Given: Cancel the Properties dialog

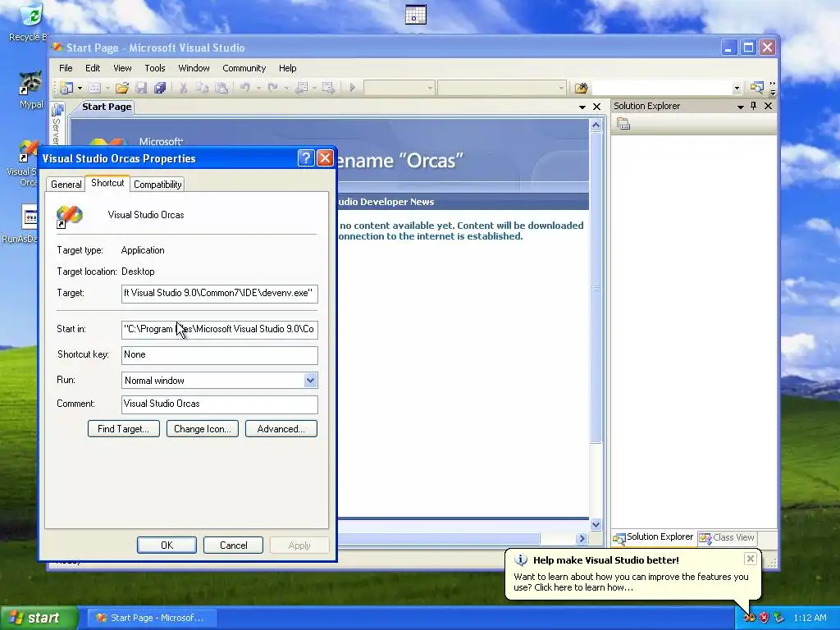Looking at the screenshot, I should 233,545.
